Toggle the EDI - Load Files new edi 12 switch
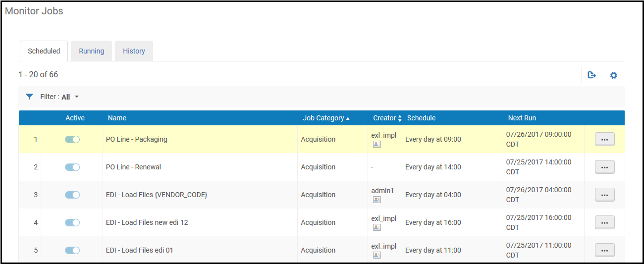Screen dimensions: 644x264 coord(72,223)
